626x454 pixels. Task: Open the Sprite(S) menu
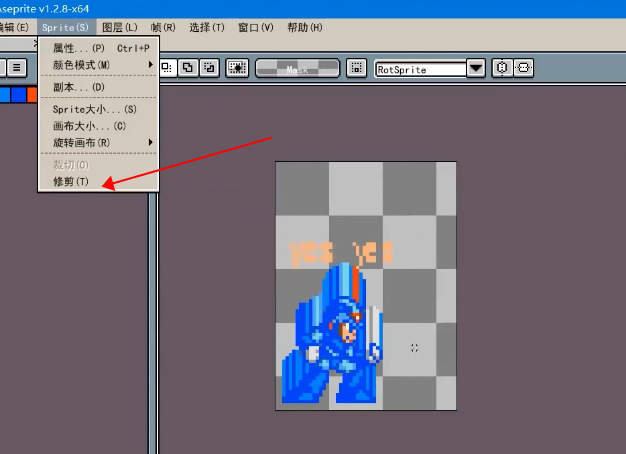tap(66, 28)
